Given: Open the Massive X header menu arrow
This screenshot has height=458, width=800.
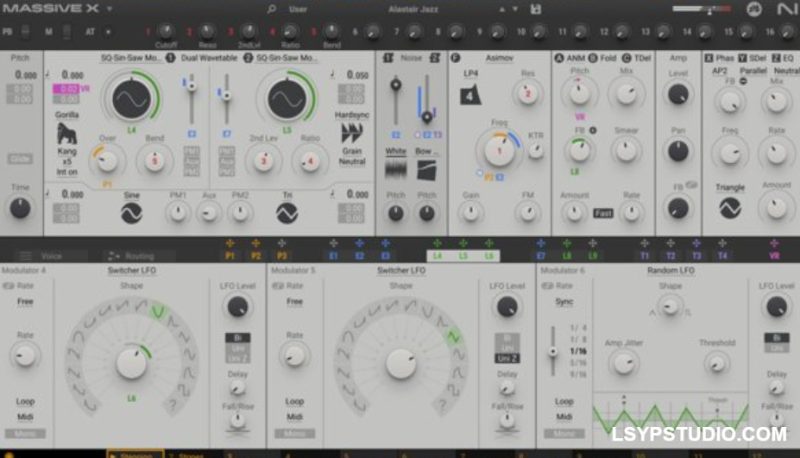Looking at the screenshot, I should coord(109,9).
